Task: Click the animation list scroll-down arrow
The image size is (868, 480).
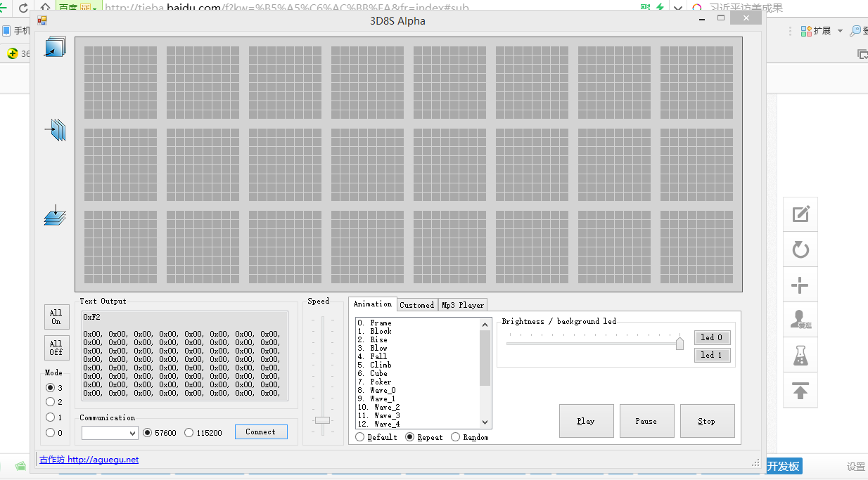Action: 485,422
